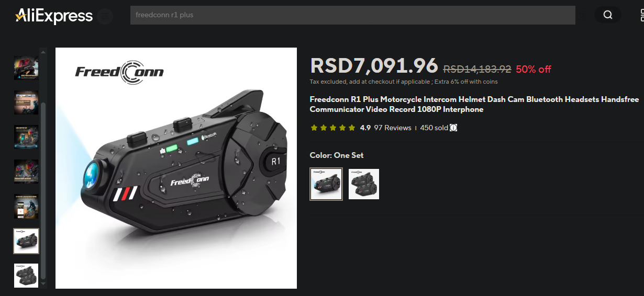Viewport: 644px width, 296px height.
Task: Click the thumbnail gallery scrollbar handle
Action: [x=43, y=190]
